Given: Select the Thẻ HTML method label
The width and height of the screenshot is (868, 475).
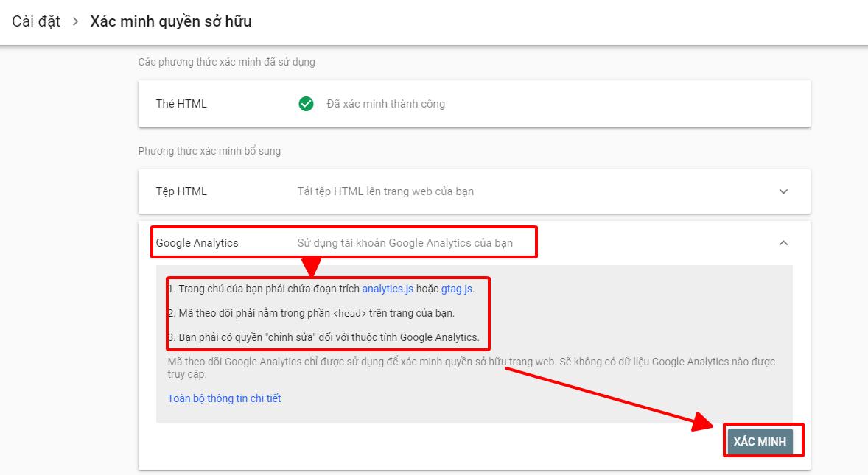Looking at the screenshot, I should (x=181, y=104).
